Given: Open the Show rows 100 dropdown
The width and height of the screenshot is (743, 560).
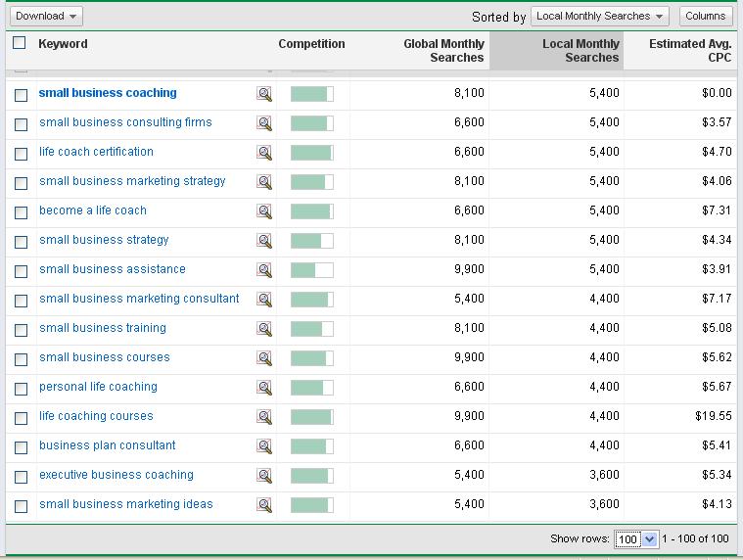Looking at the screenshot, I should (636, 539).
